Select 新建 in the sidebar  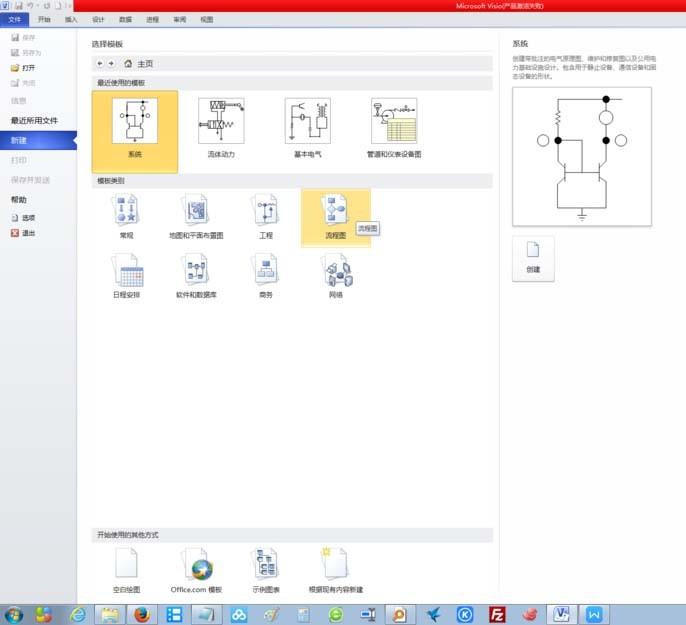38,140
